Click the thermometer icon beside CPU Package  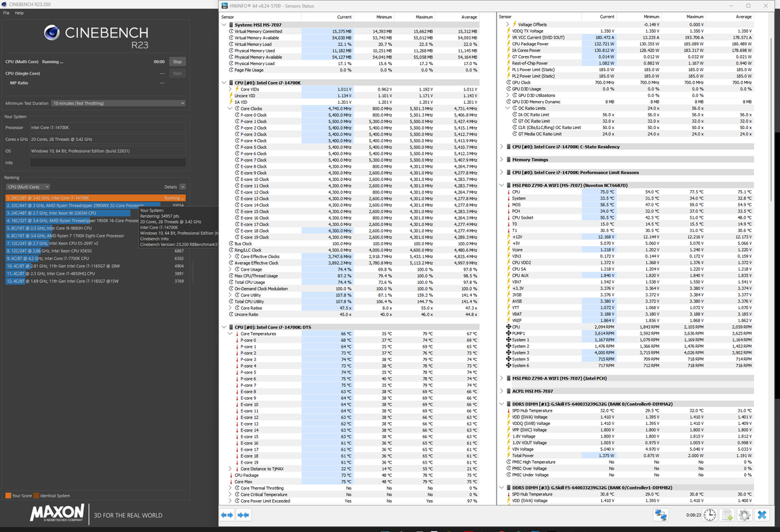(232, 475)
